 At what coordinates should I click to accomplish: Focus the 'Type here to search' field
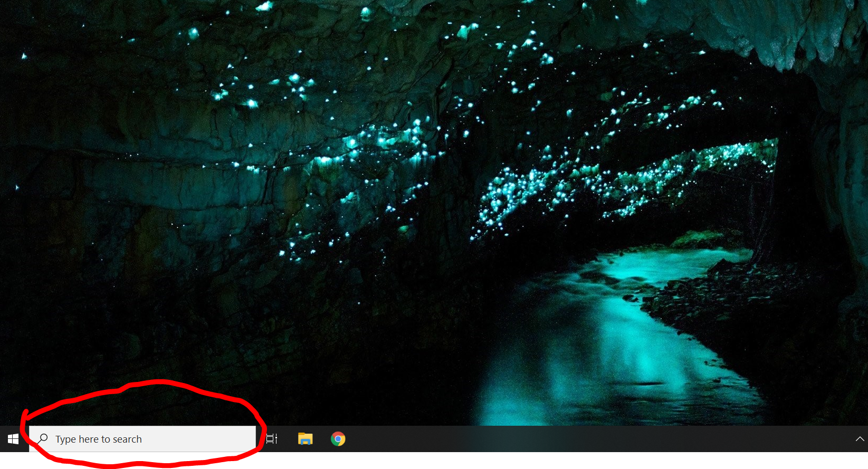click(x=142, y=439)
